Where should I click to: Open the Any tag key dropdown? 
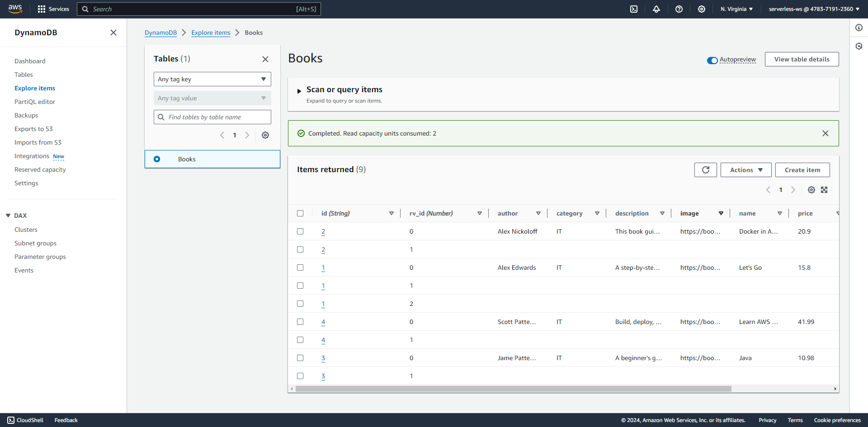tap(212, 79)
